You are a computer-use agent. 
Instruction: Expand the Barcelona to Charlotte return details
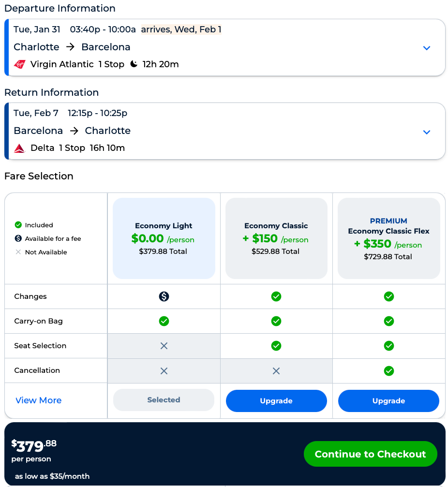pyautogui.click(x=427, y=132)
